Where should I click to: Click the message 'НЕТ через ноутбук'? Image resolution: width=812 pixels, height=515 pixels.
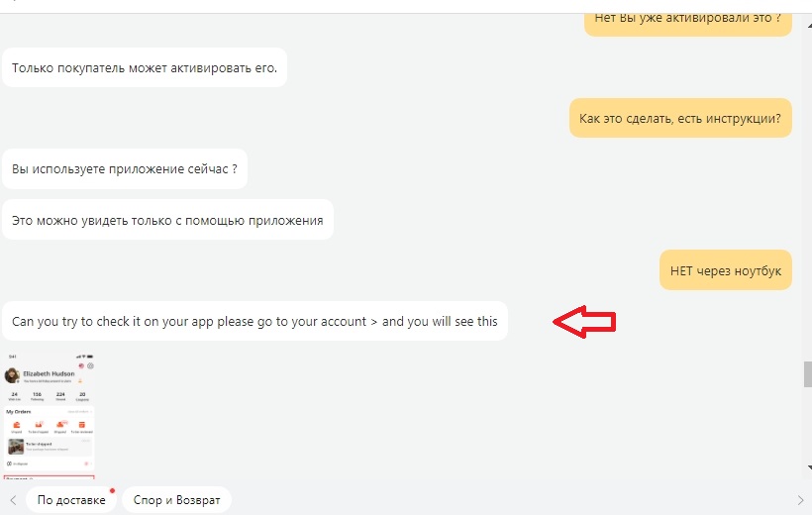tap(726, 270)
